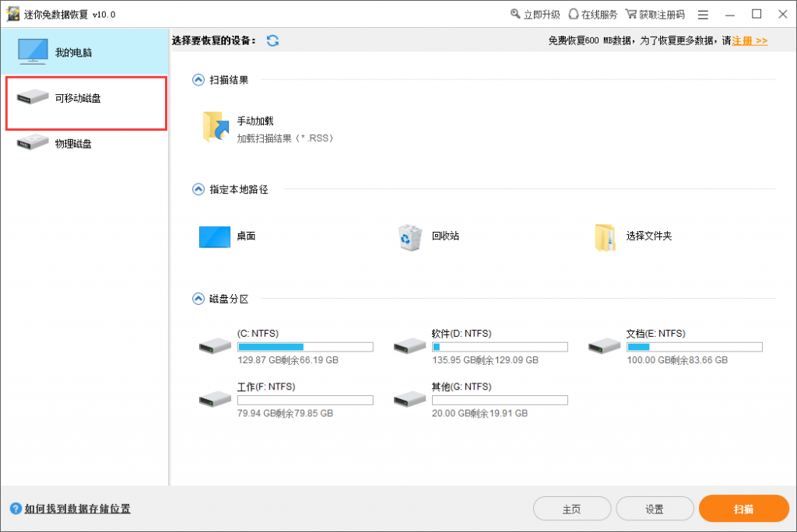The image size is (797, 532).
Task: Open the 可移动磁盘 sidebar entry
Action: coord(86,103)
